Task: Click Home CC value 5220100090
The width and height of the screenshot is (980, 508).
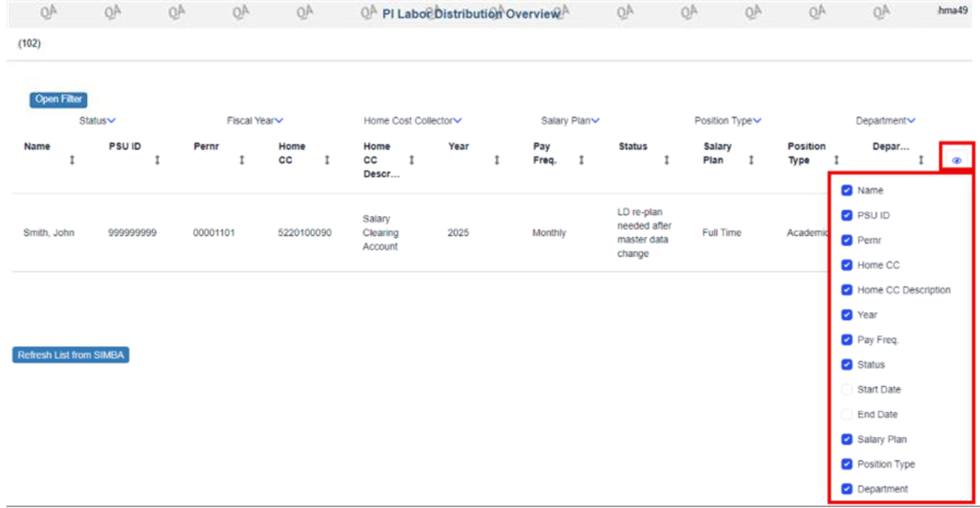Action: point(304,233)
